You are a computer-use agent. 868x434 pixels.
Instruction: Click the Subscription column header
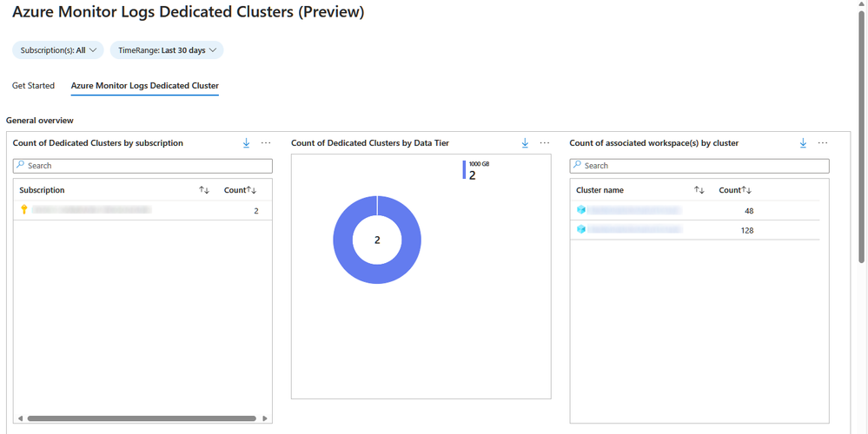(x=42, y=190)
